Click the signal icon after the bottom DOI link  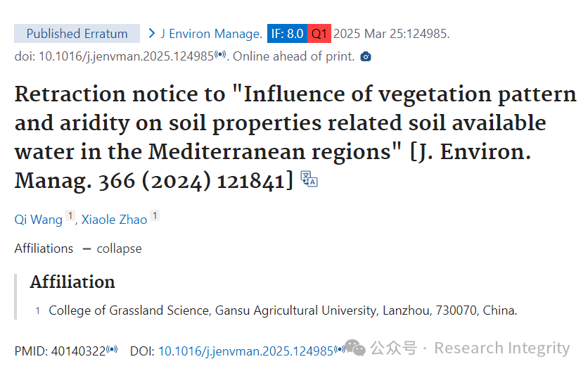[340, 349]
